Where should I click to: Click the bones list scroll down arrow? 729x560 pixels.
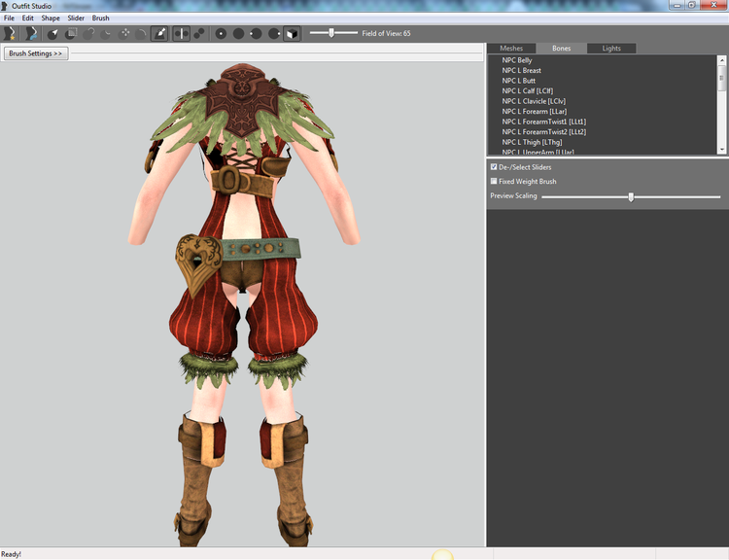722,150
